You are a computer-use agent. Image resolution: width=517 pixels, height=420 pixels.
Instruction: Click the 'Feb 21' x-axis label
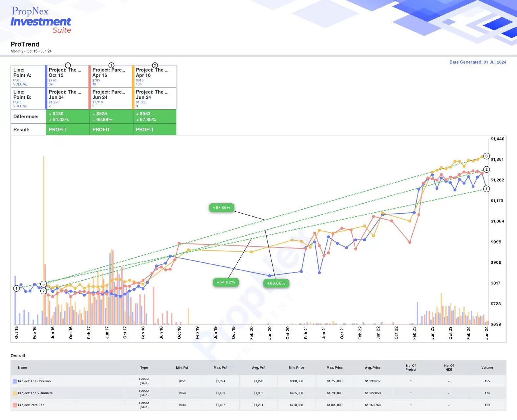tap(306, 333)
